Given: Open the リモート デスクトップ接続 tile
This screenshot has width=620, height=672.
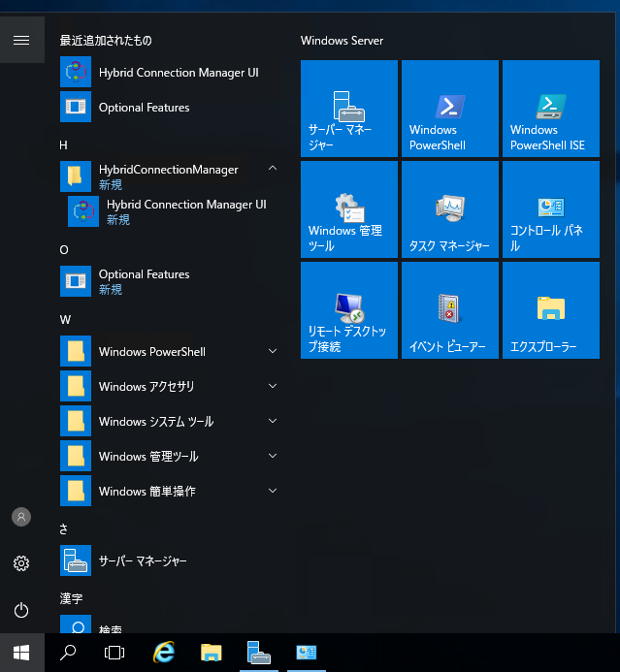Looking at the screenshot, I should (349, 310).
